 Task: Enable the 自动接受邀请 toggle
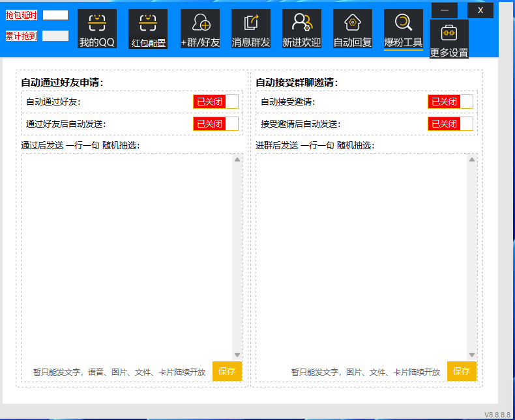(450, 102)
